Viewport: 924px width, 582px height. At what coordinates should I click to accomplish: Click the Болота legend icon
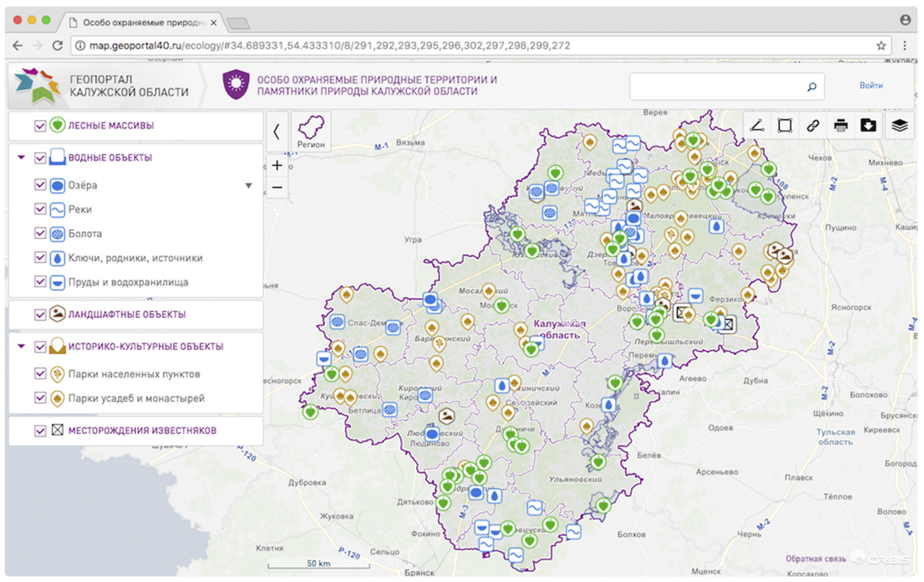(57, 234)
